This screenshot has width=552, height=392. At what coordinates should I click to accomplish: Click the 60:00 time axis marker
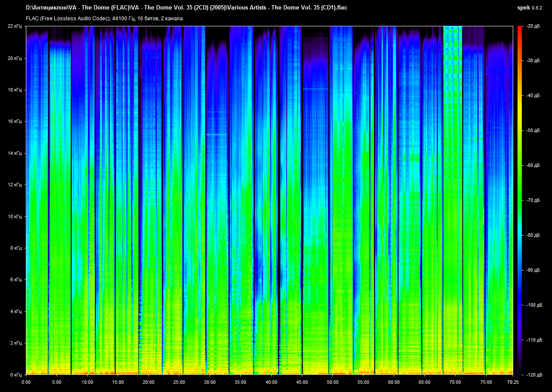coord(394,382)
